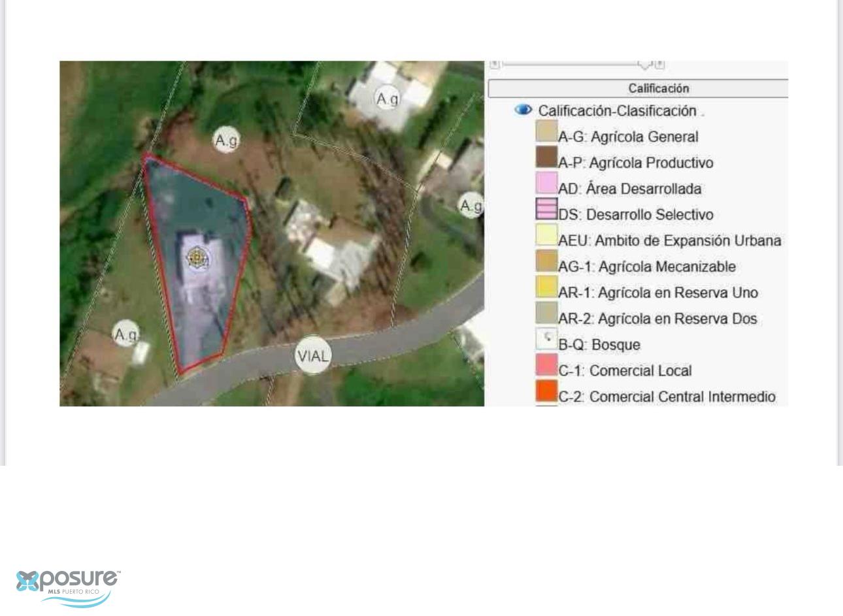This screenshot has height=616, width=843.
Task: Click the C-2 Comercial Central Intermedio swatch
Action: (546, 391)
